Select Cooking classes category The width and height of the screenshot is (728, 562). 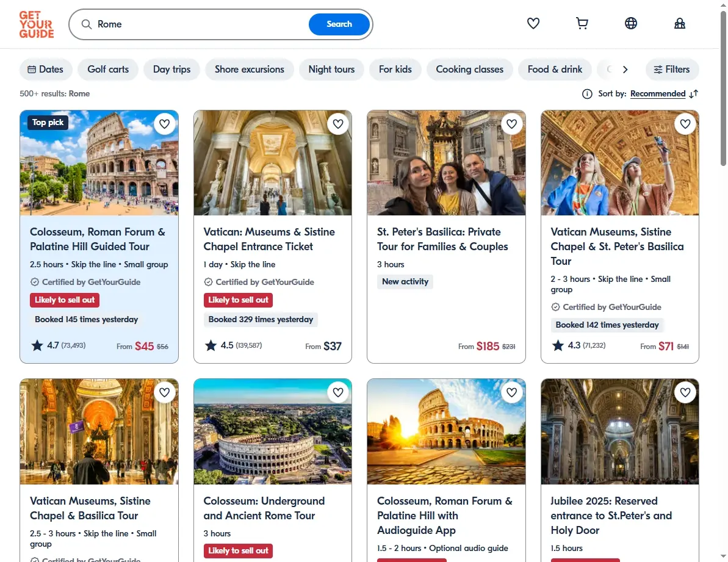coord(469,70)
